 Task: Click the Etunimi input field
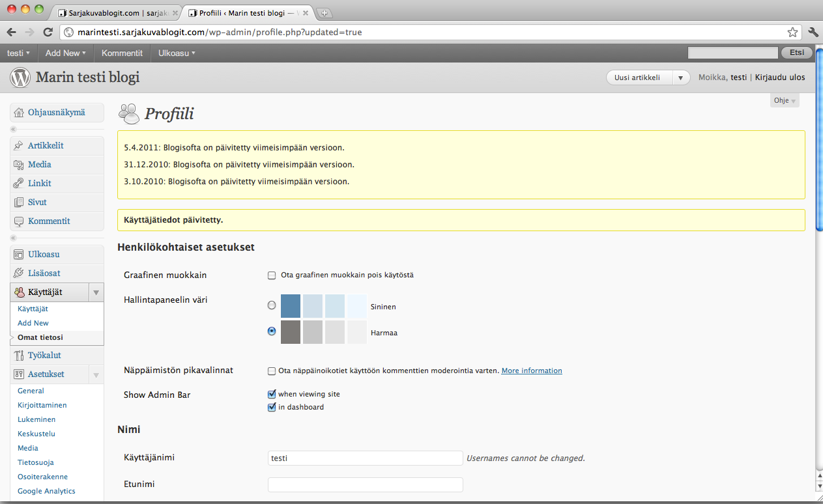pyautogui.click(x=366, y=484)
